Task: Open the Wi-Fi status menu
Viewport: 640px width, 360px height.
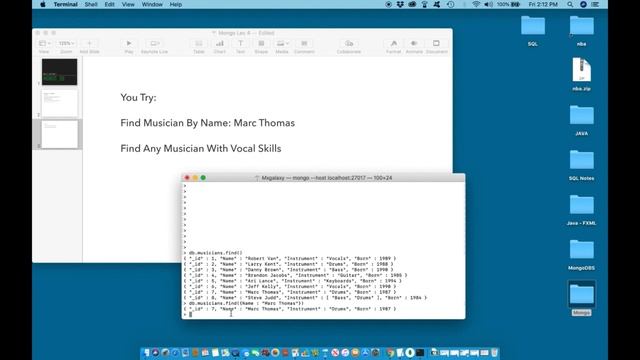Action: tap(476, 4)
